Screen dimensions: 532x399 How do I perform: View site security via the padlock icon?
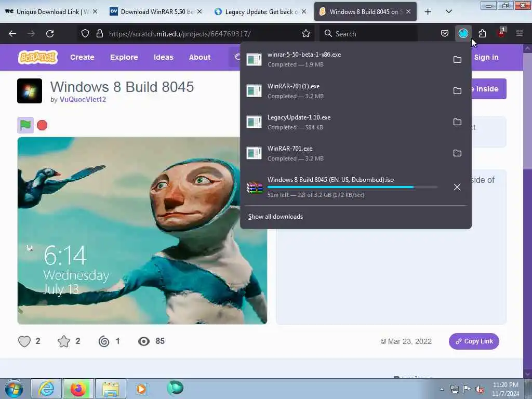tap(100, 33)
